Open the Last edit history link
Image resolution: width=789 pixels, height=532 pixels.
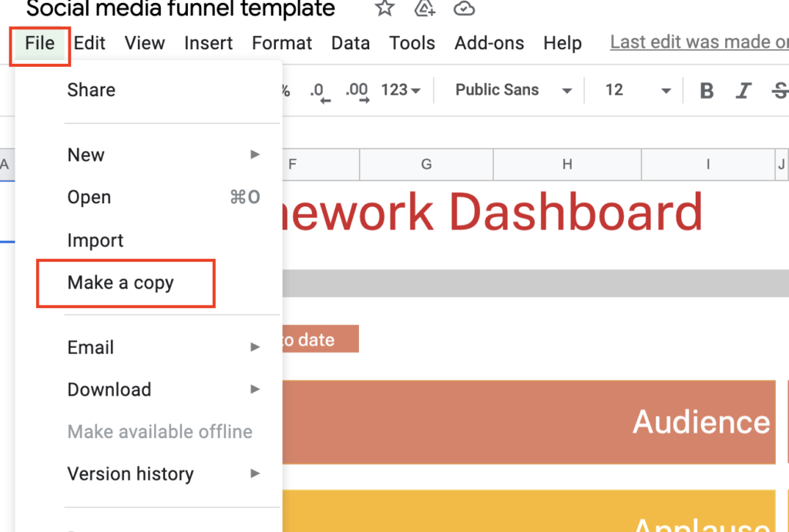point(699,42)
